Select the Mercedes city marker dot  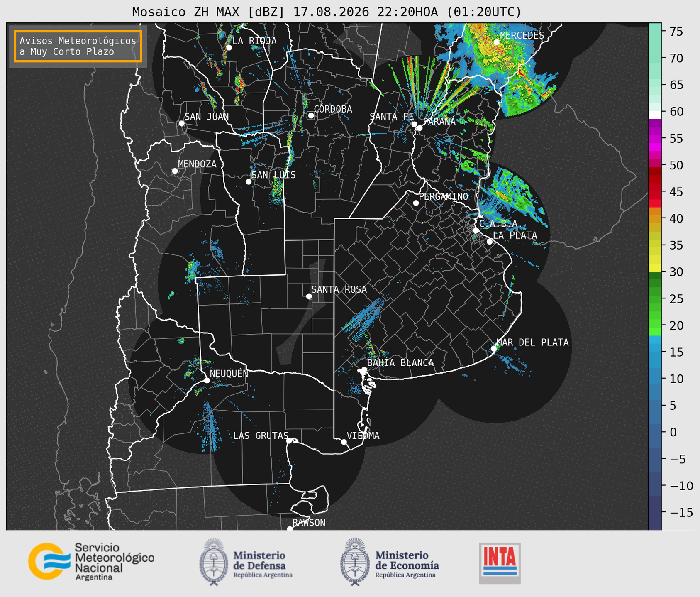(x=496, y=42)
